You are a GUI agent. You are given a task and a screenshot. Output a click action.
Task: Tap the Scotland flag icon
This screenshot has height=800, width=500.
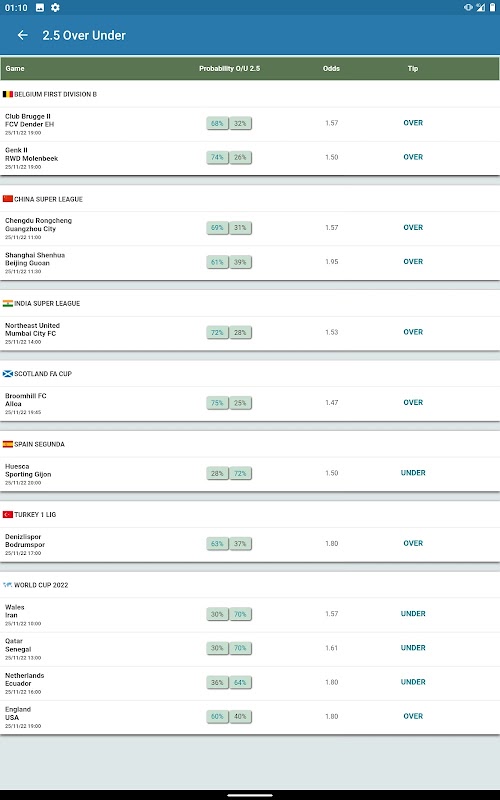click(8, 374)
